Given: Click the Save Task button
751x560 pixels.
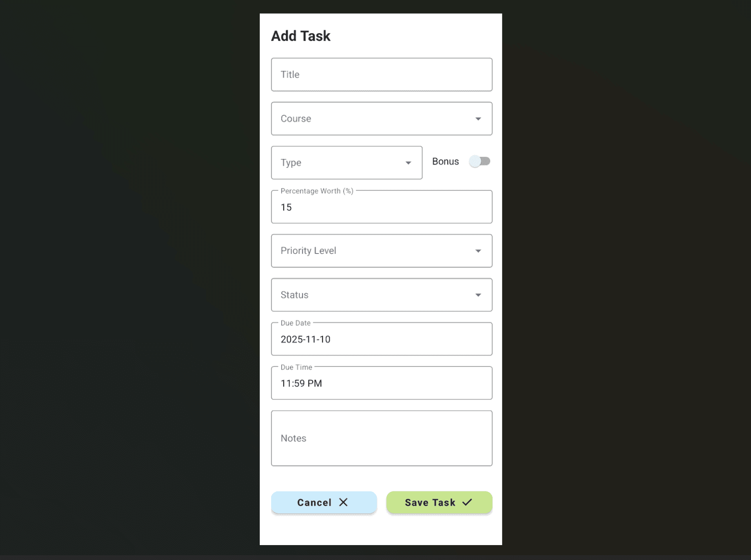Looking at the screenshot, I should (439, 502).
